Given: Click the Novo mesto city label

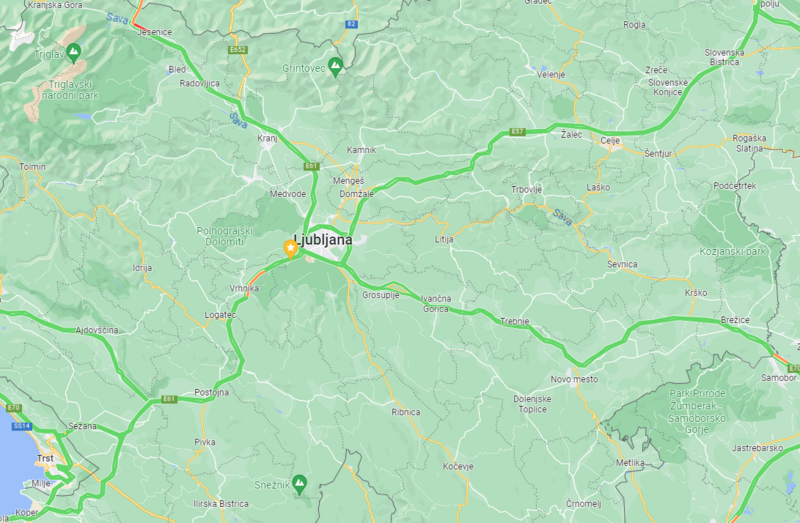Looking at the screenshot, I should [574, 379].
